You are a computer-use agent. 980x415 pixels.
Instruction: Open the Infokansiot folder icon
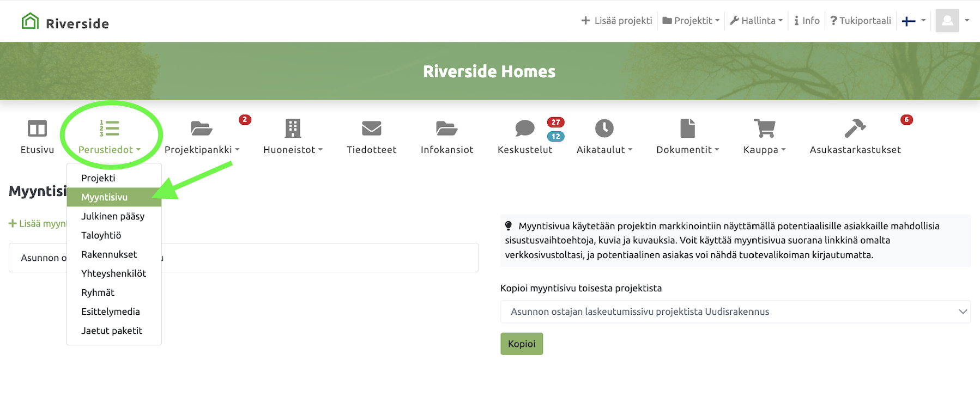tap(446, 129)
